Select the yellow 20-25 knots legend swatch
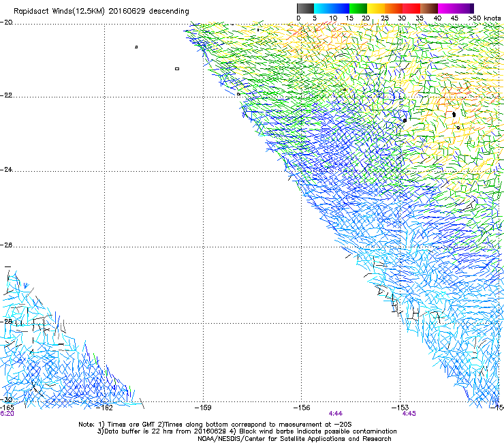 [x=376, y=8]
